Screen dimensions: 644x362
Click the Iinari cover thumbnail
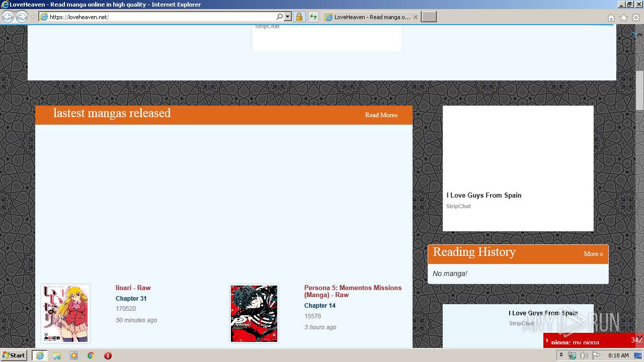coord(65,314)
